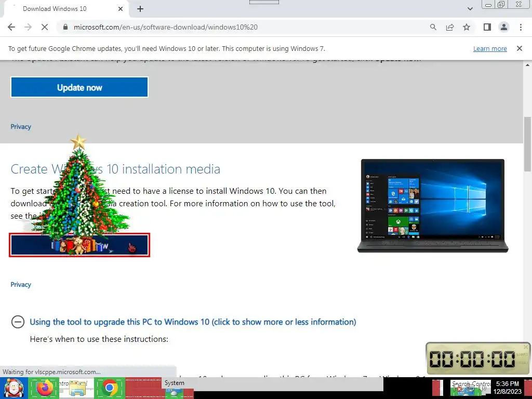Stop loading the page

[45, 27]
